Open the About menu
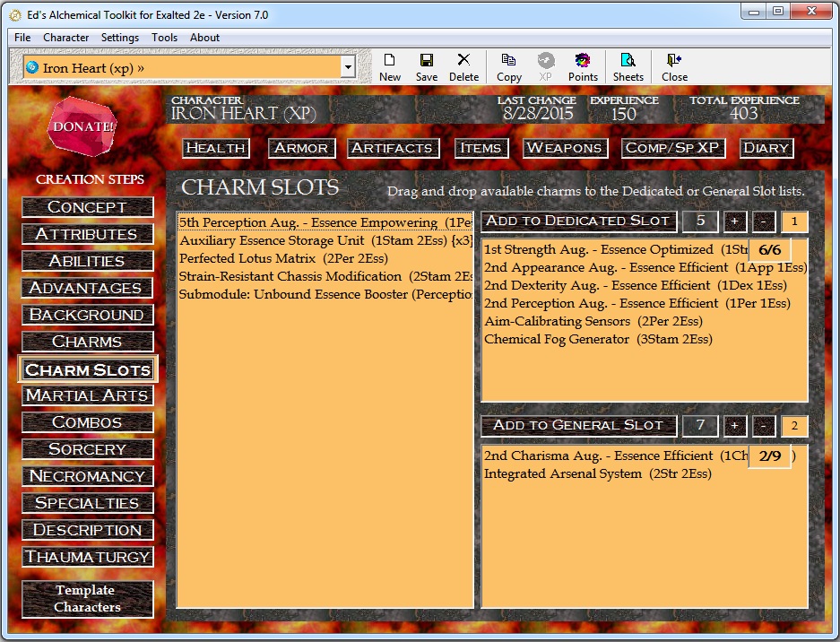 [x=204, y=38]
